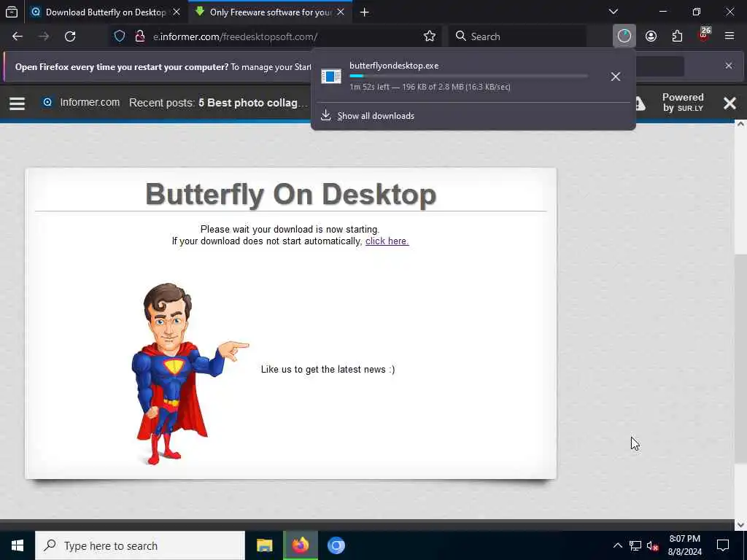This screenshot has height=560, width=747.
Task: Open the clock showing 8:07 PM
Action: (684, 545)
